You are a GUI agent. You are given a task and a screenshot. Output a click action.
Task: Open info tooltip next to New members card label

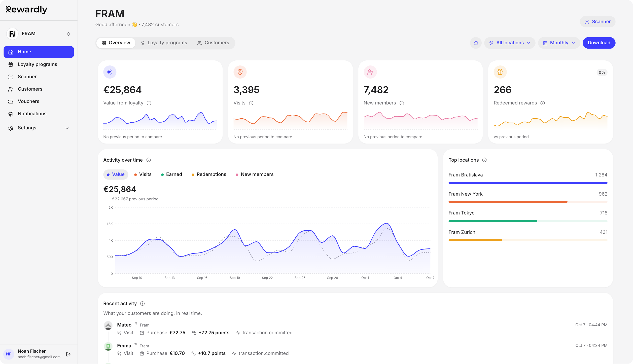(402, 103)
